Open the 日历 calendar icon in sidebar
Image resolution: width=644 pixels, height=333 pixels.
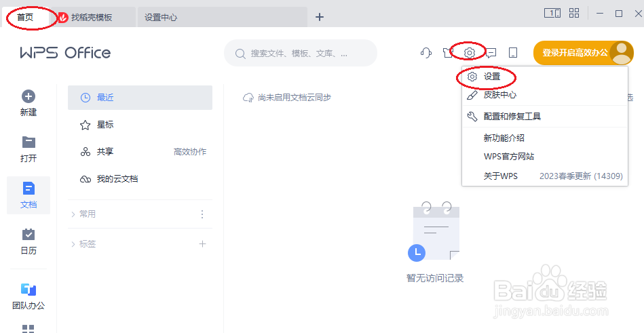pos(29,235)
